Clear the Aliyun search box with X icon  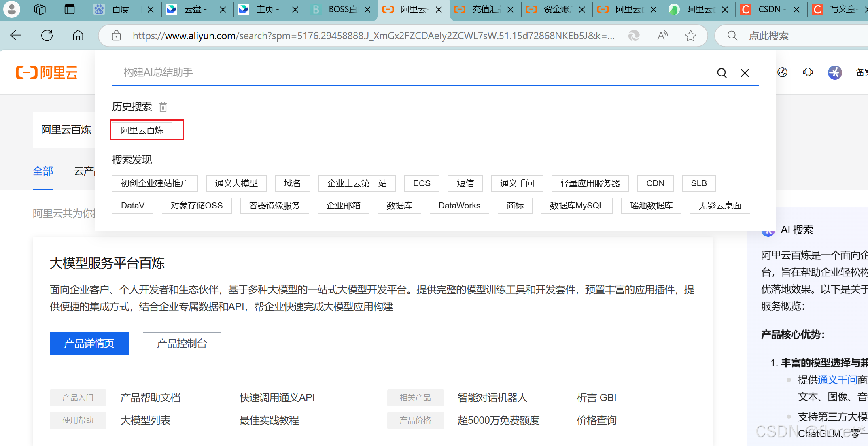click(x=745, y=73)
